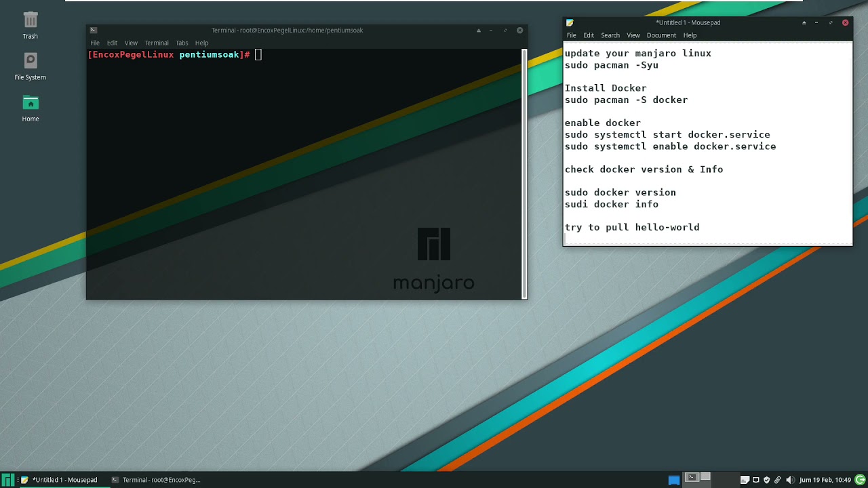868x488 pixels.
Task: Open the clock showing Jum 19 Feb, 10:49
Action: [825, 480]
